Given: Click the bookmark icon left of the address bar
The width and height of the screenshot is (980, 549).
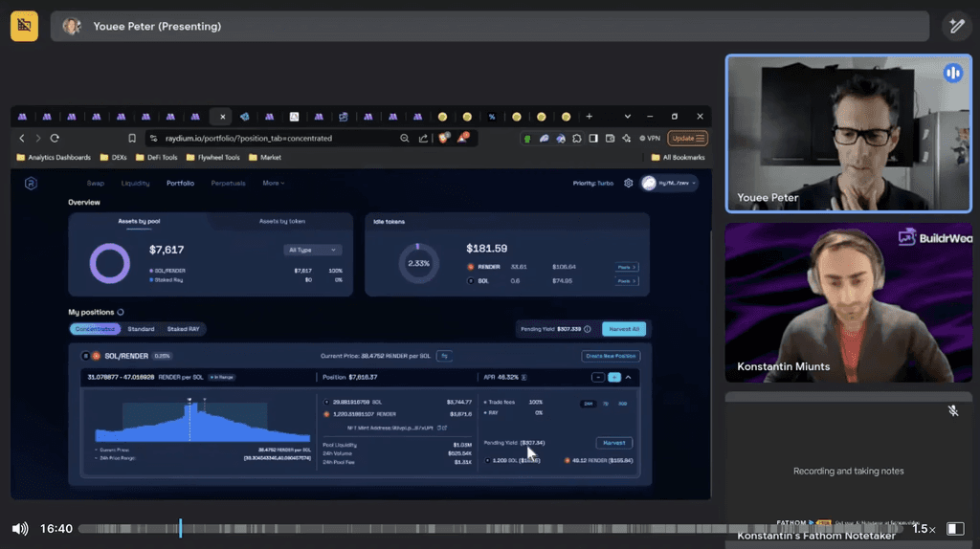Looking at the screenshot, I should pos(132,138).
